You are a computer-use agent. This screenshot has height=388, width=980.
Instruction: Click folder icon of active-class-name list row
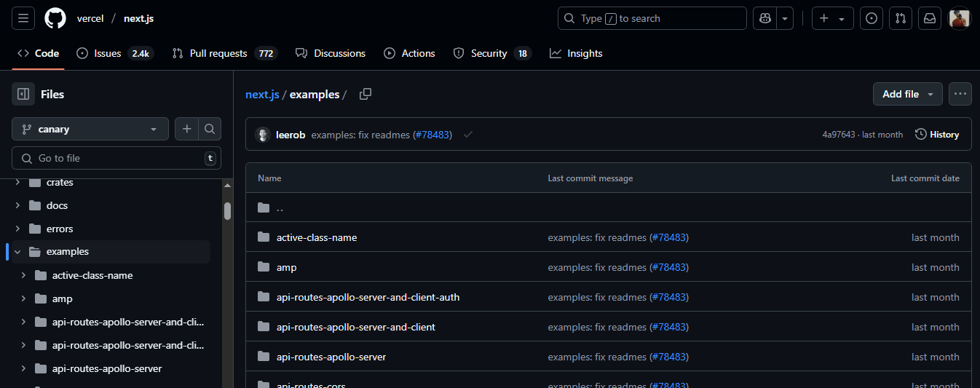point(264,237)
